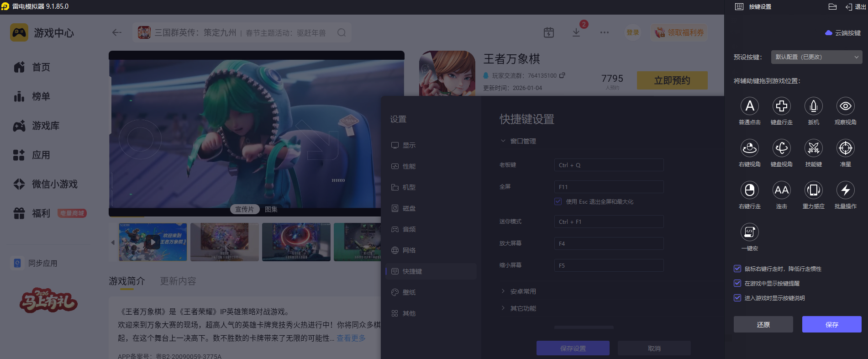This screenshot has height=359, width=868.
Task: Open the calendar icon in the game center header
Action: point(549,32)
